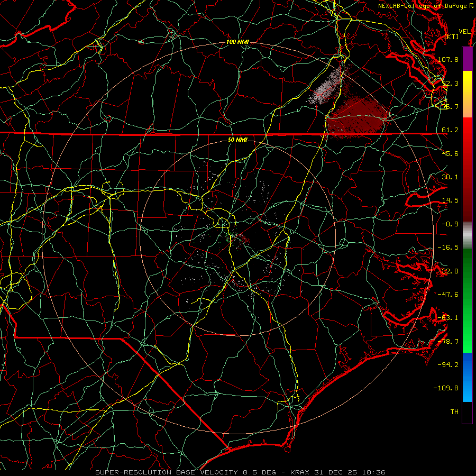The image size is (476, 476).
Task: Select the -47.6 value on velocity scale
Action: (448, 295)
